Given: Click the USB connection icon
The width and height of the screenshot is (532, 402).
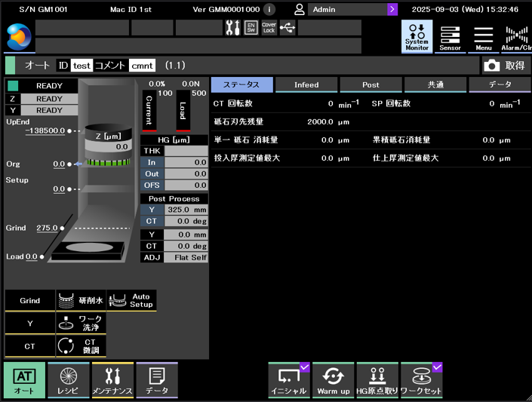Looking at the screenshot, I should click(288, 28).
